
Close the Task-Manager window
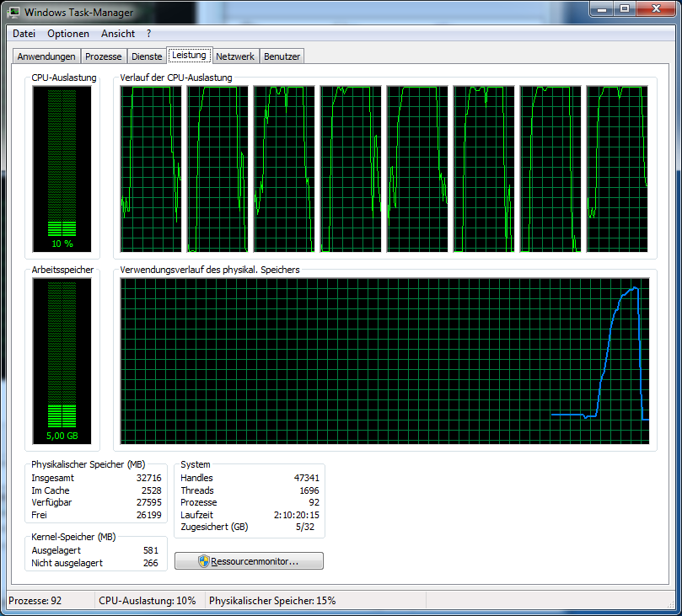[656, 9]
